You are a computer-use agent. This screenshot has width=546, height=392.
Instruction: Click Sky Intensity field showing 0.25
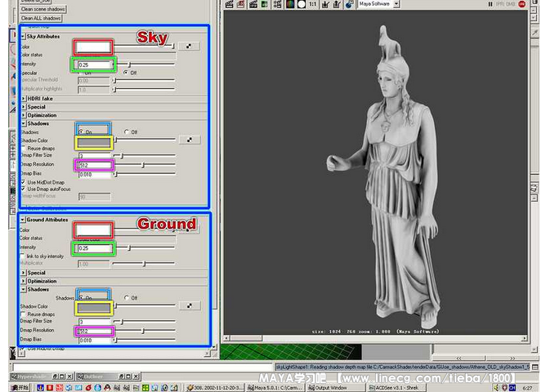coord(94,65)
